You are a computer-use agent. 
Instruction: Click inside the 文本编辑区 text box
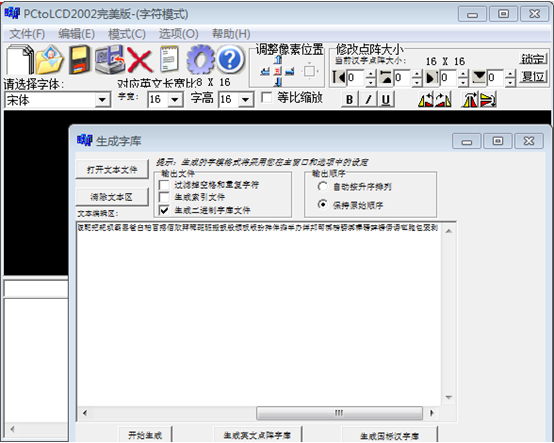point(259,314)
